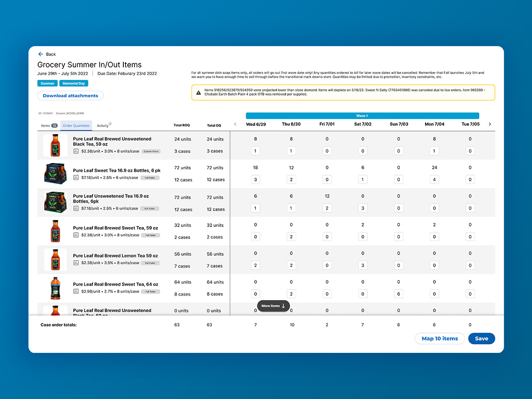
Task: Edit Thu 6/30 cases for Sweet Tea 59 oz
Action: [x=291, y=237]
